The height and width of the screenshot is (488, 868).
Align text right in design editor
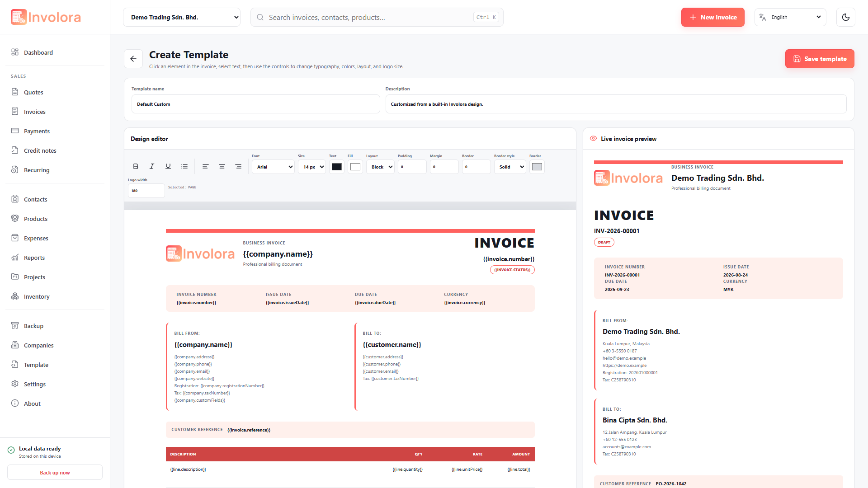(238, 167)
